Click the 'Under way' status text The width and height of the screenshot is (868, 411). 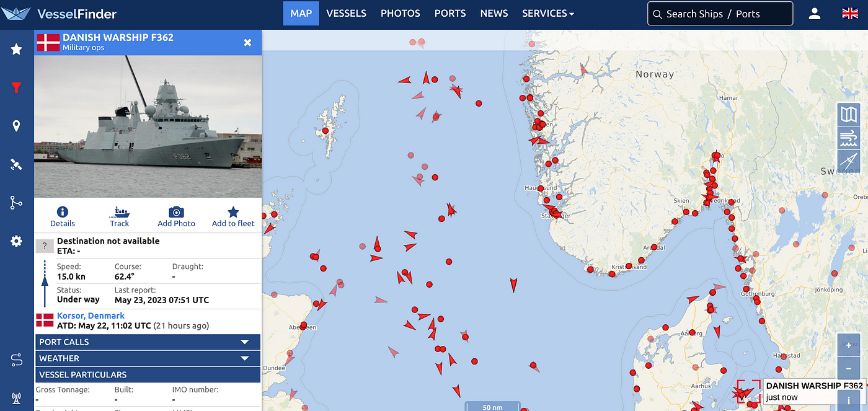78,300
